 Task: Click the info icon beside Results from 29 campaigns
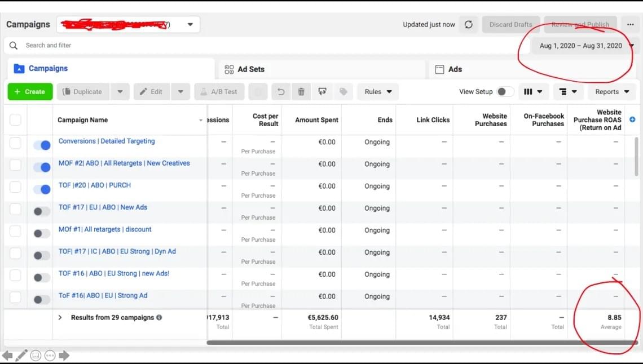tap(159, 317)
